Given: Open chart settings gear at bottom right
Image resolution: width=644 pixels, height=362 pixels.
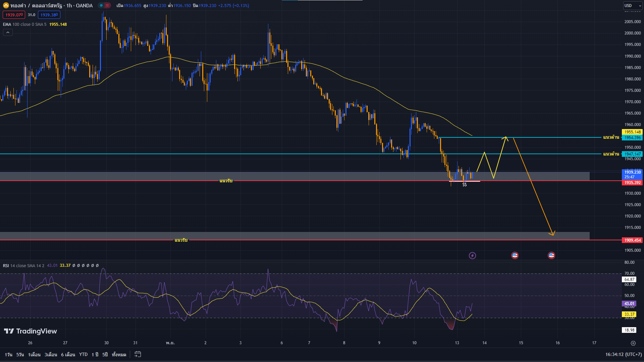Looking at the screenshot, I should point(633,343).
